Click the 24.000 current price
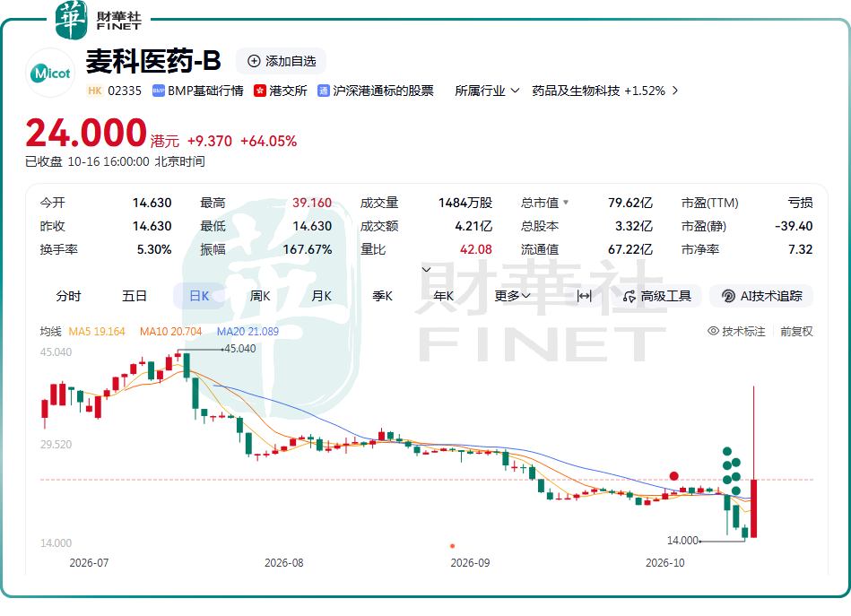 pyautogui.click(x=86, y=134)
